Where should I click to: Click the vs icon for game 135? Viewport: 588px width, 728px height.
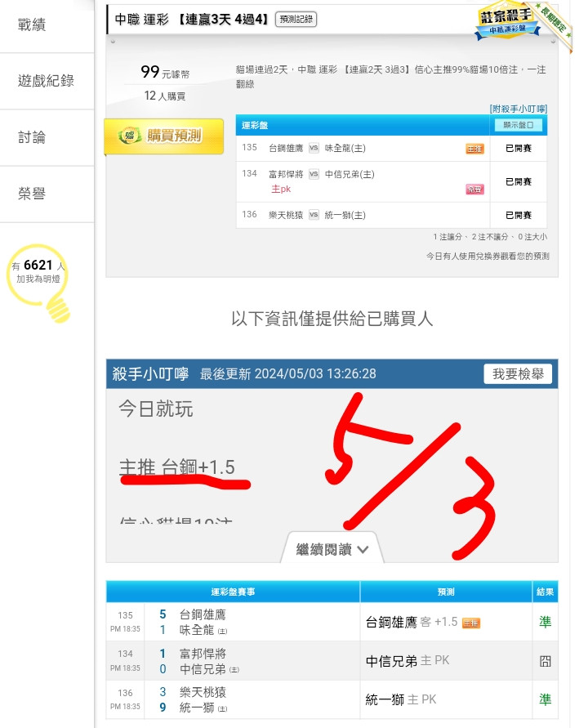(314, 148)
